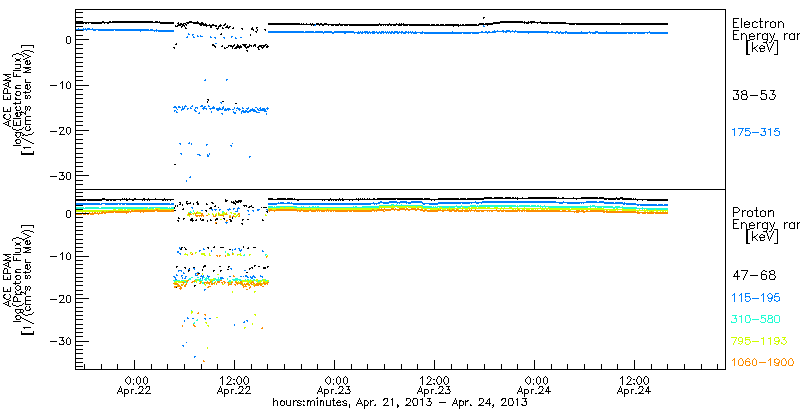Click the 12:00 Apr.24 time axis label
Image resolution: width=800 pixels, height=410 pixels.
634,386
